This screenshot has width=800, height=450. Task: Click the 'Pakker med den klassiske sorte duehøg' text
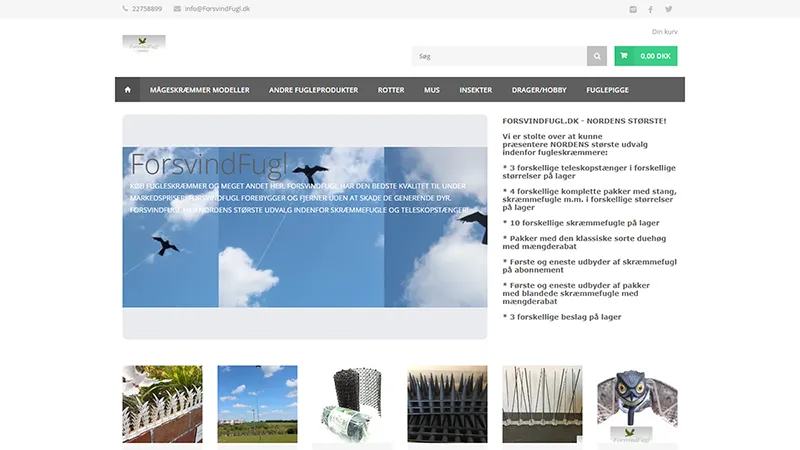pyautogui.click(x=584, y=242)
